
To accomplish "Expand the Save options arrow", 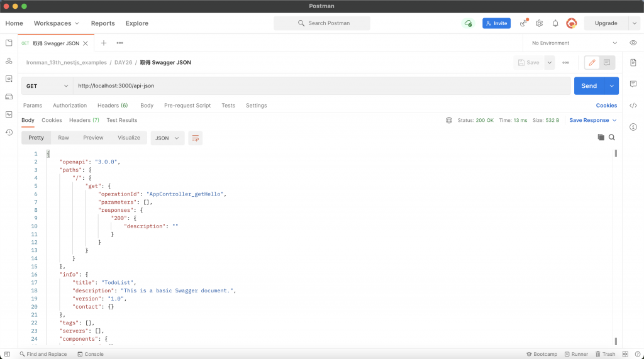I will tap(550, 62).
